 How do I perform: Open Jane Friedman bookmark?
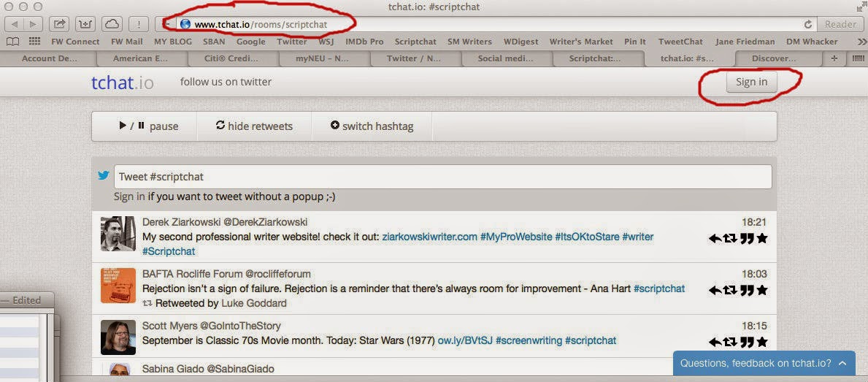(x=745, y=42)
